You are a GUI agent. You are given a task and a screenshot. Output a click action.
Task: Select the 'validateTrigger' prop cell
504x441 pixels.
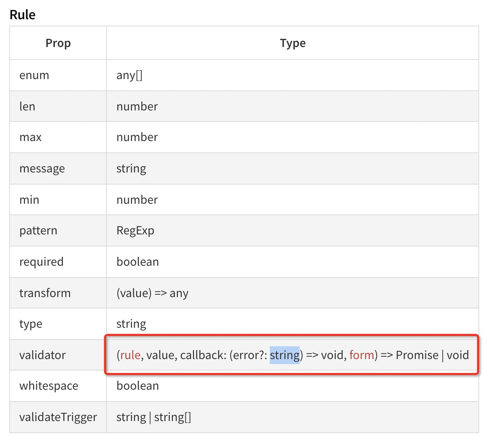pyautogui.click(x=58, y=417)
